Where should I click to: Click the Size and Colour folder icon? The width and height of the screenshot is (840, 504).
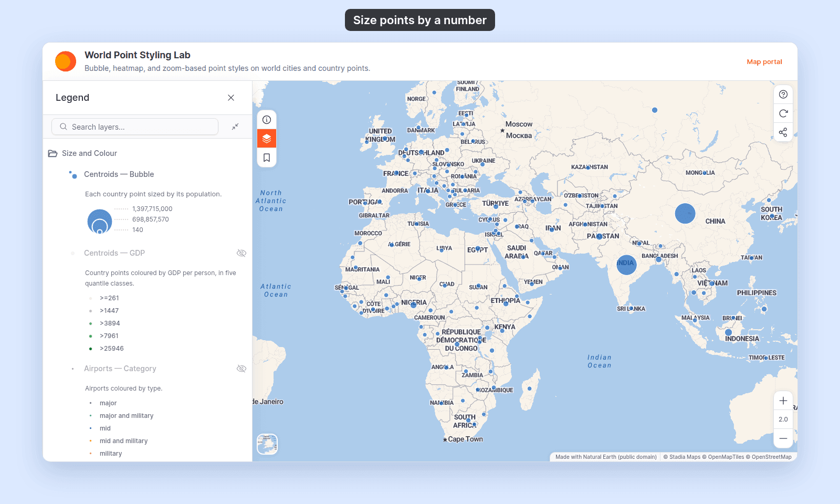(x=52, y=153)
